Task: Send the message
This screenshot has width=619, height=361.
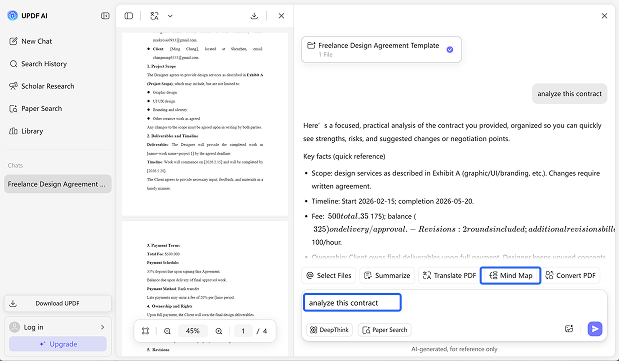Action: click(595, 329)
